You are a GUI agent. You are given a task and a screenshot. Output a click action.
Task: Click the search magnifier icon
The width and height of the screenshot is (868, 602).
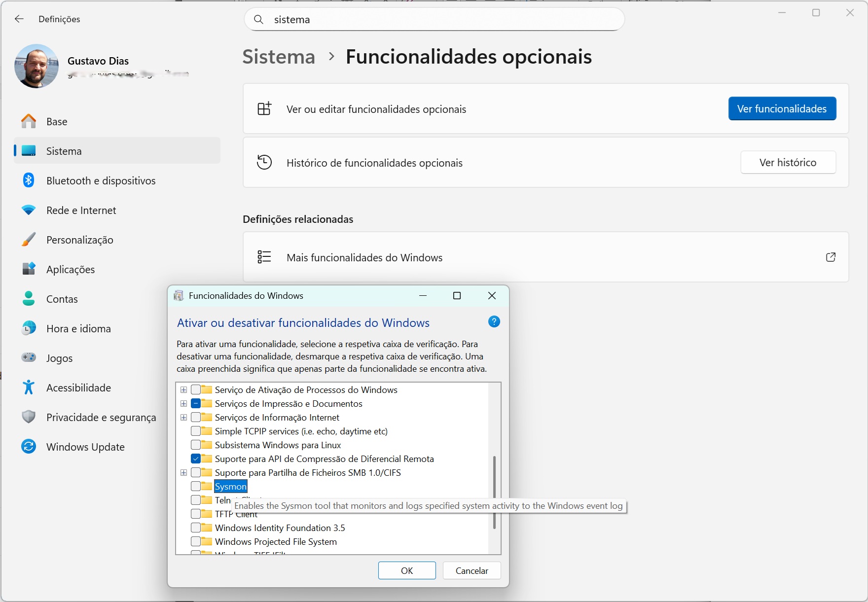[258, 20]
